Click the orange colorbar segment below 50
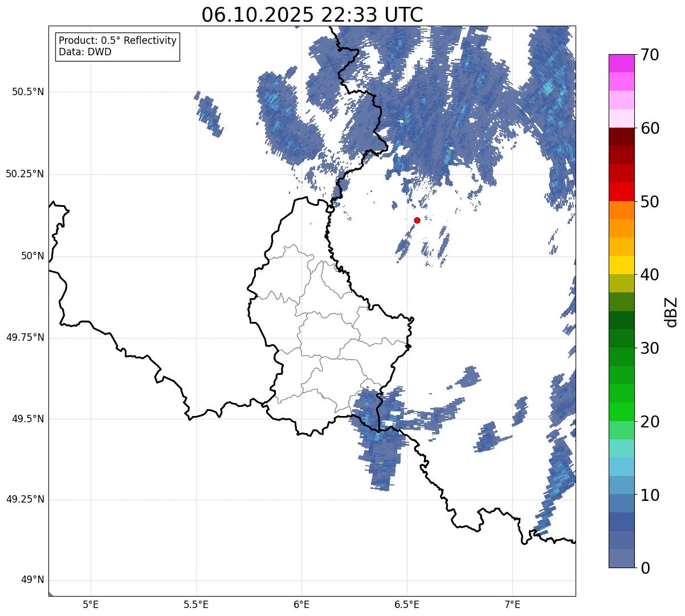 point(621,210)
